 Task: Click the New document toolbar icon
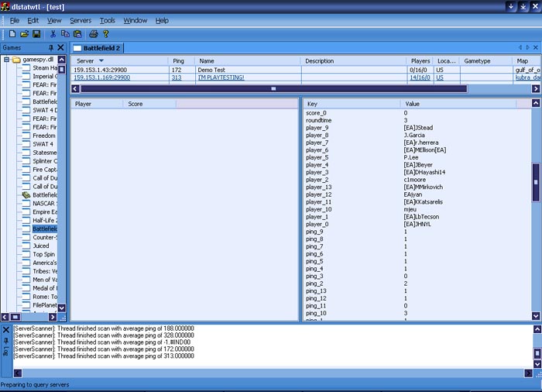pos(12,34)
